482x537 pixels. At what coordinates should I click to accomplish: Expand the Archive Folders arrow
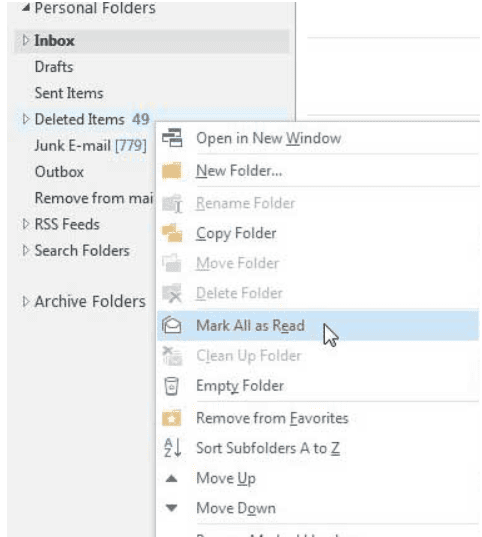coord(25,301)
